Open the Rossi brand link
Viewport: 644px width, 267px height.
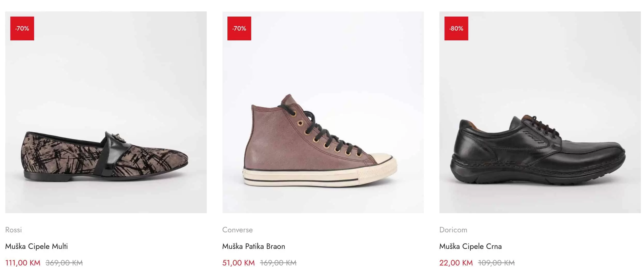[13, 230]
